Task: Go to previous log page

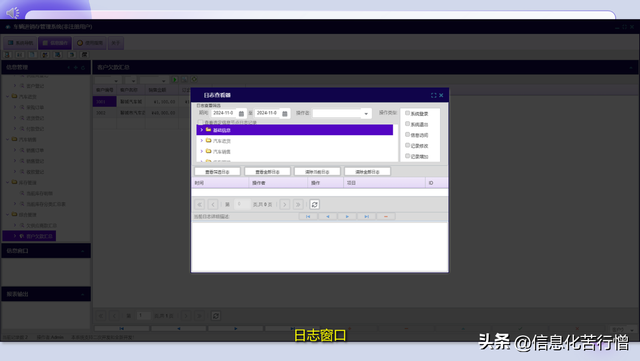Action: (213, 204)
